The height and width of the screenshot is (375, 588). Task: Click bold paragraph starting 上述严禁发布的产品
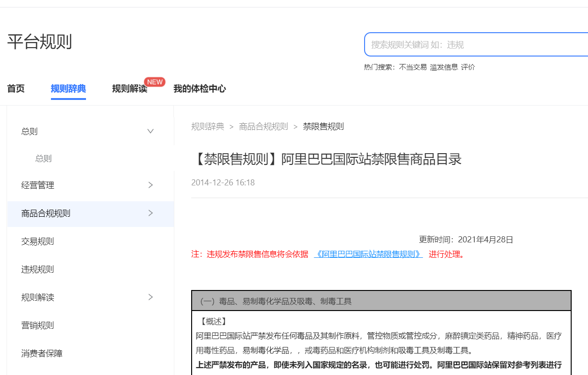point(379,365)
